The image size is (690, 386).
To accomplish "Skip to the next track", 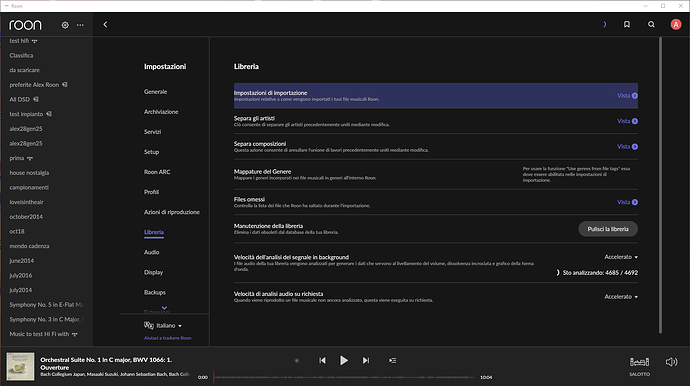I will pos(366,360).
